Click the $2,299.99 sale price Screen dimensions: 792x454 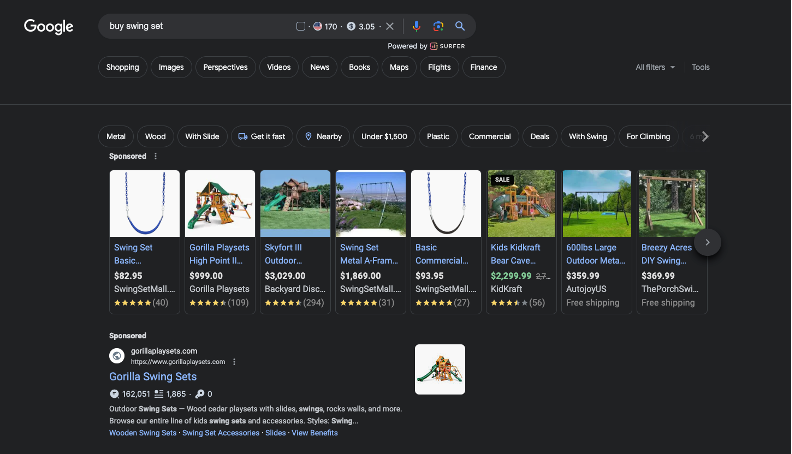point(511,276)
